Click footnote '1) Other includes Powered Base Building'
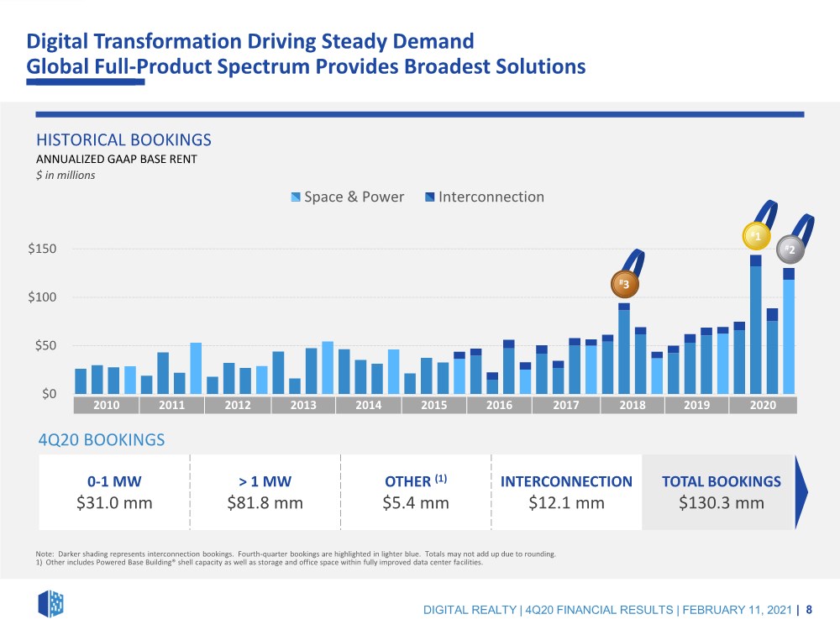 click(x=260, y=563)
